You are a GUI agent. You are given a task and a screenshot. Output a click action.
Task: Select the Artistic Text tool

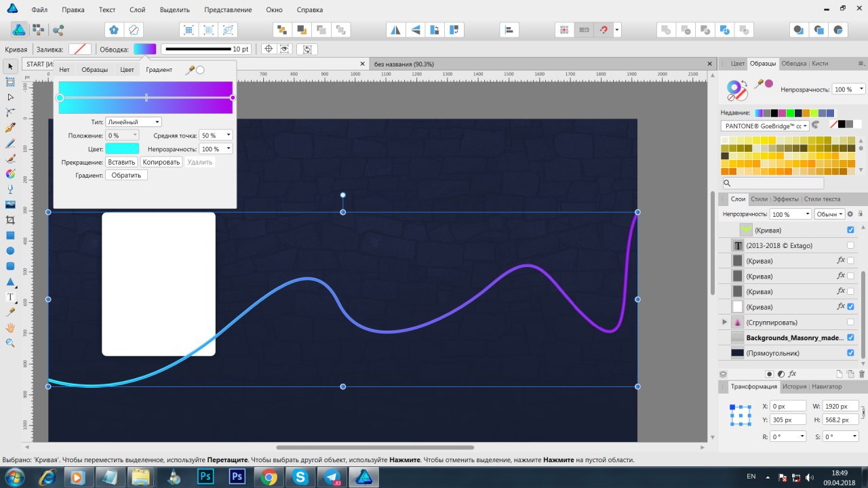pyautogui.click(x=10, y=297)
